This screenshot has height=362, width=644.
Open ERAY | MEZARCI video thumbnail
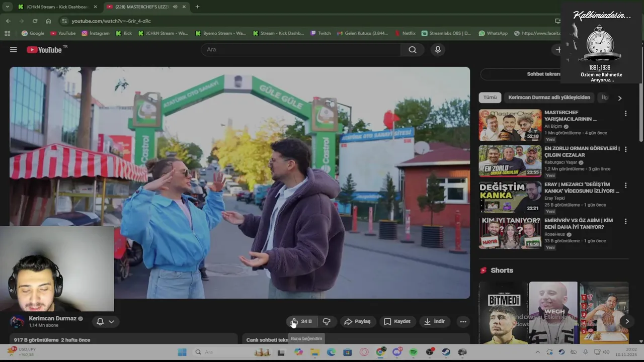click(x=510, y=197)
